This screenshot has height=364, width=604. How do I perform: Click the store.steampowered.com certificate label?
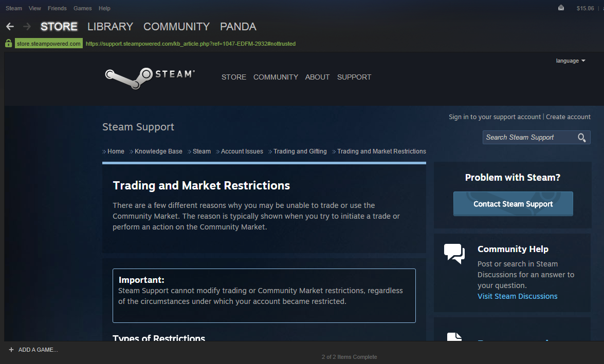pos(48,44)
